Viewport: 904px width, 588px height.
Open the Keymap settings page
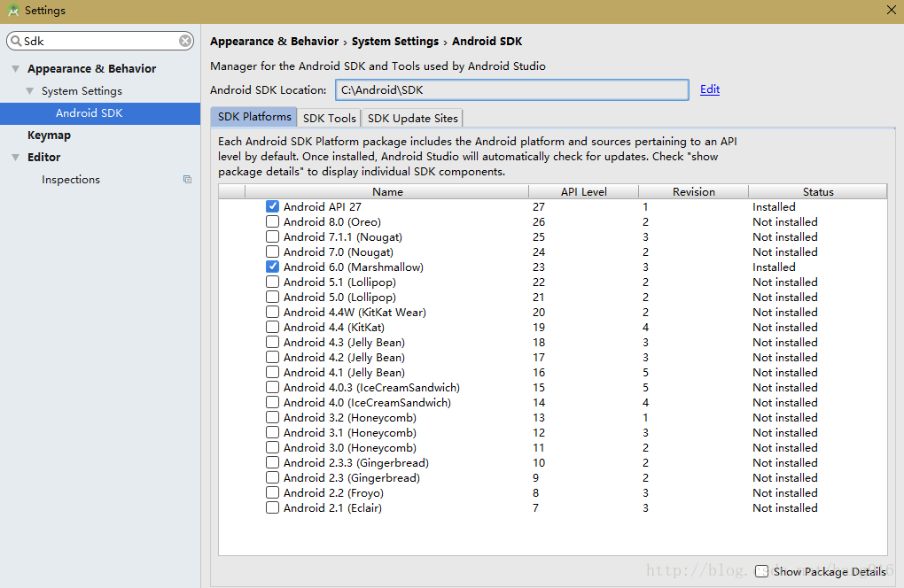click(x=49, y=135)
